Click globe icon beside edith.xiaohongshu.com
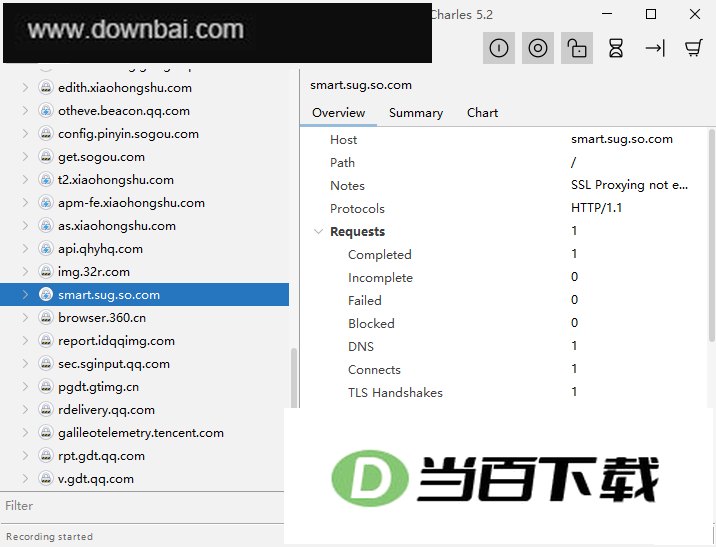716x547 pixels. [x=46, y=88]
